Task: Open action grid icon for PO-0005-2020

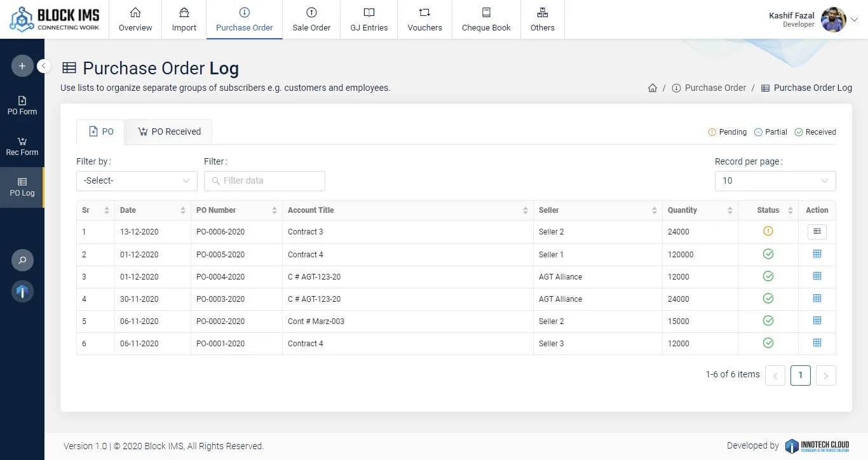Action: coord(817,254)
